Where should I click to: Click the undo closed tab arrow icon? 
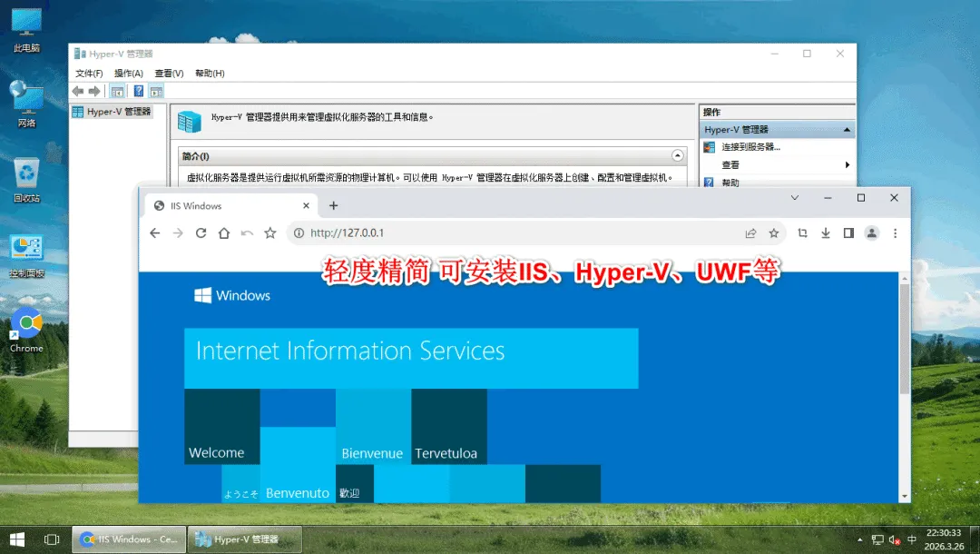247,233
